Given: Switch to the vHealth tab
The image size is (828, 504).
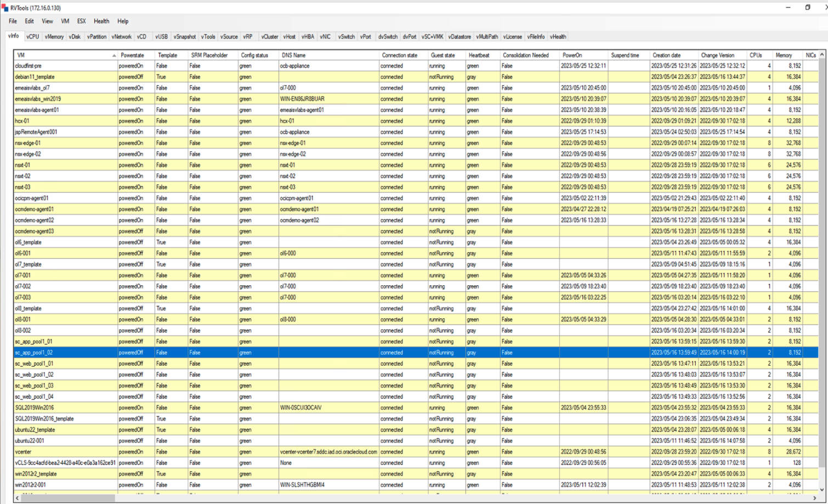Looking at the screenshot, I should (558, 37).
